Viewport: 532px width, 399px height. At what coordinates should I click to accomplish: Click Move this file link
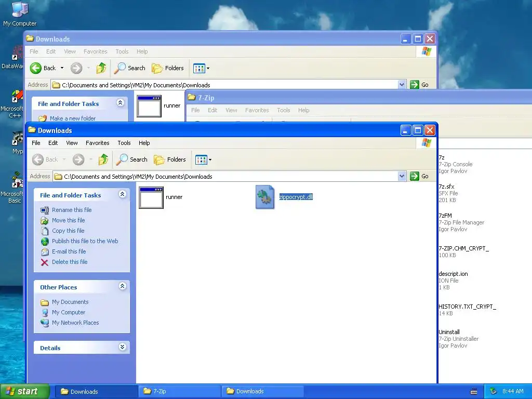click(x=68, y=220)
